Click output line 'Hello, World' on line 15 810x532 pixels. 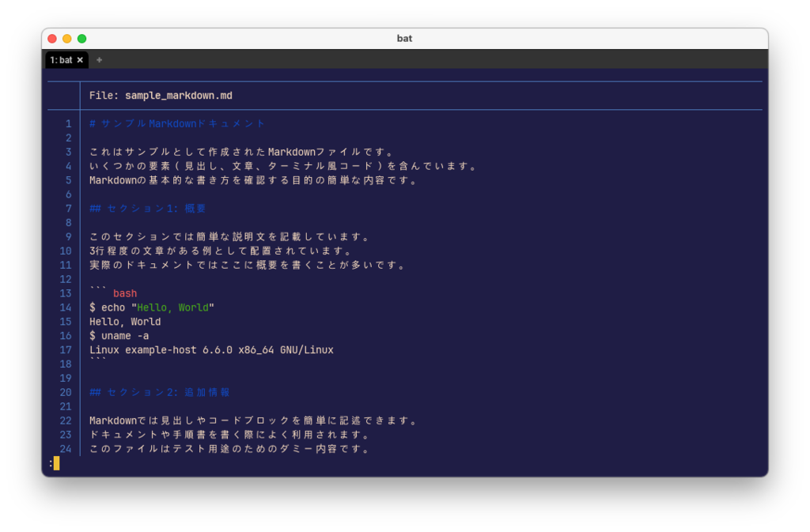[x=125, y=322]
